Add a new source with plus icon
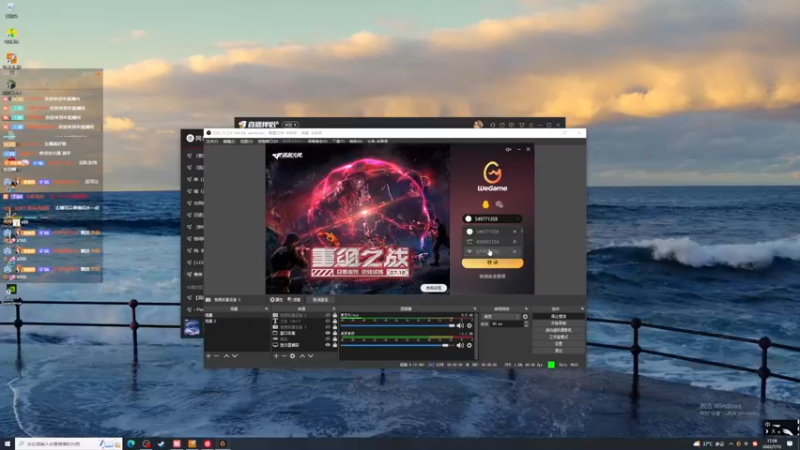Image resolution: width=800 pixels, height=450 pixels. pos(276,356)
